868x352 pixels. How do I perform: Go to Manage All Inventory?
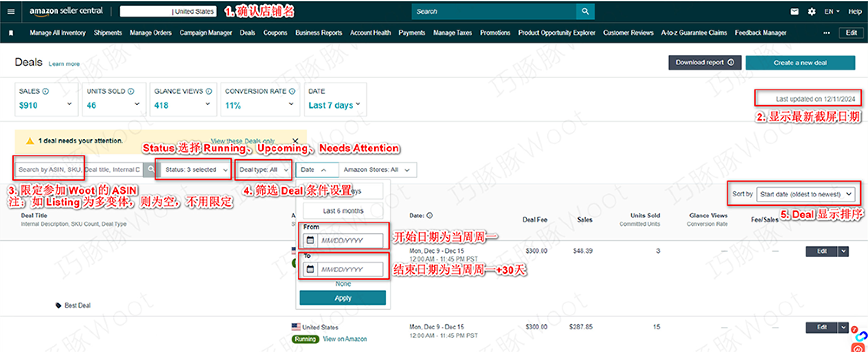[x=58, y=33]
